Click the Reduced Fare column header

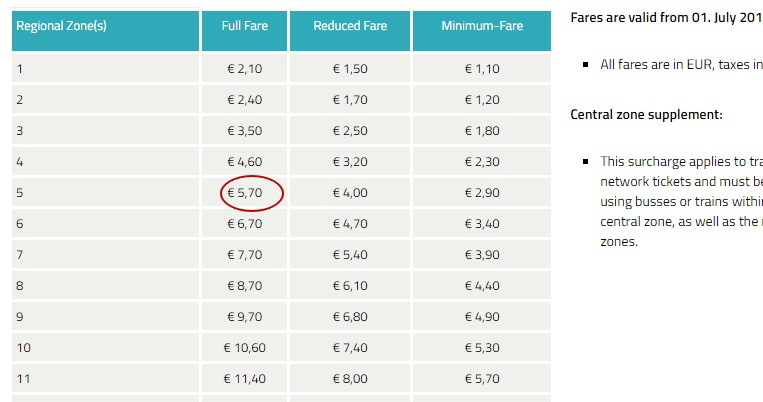point(350,25)
